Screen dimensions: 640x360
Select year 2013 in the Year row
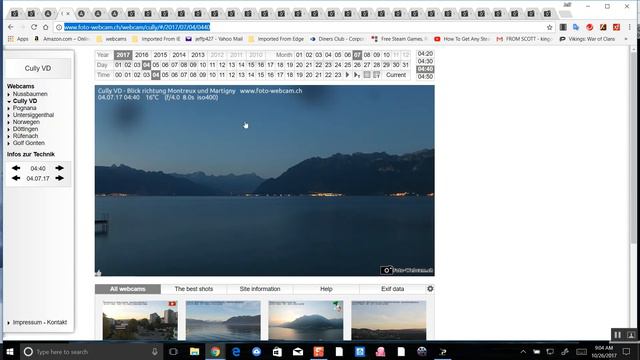tap(198, 55)
